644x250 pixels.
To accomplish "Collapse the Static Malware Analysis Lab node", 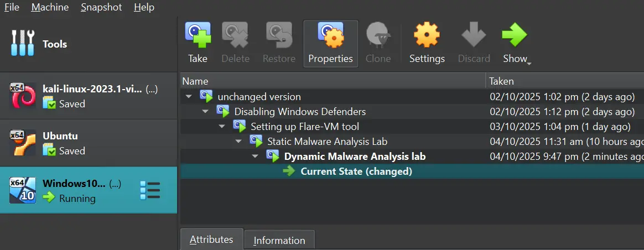I will (x=239, y=142).
